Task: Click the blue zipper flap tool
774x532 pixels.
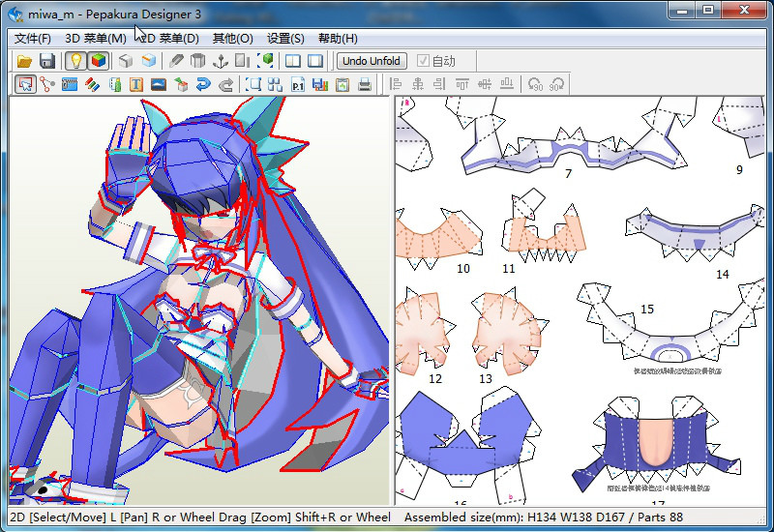Action: point(70,85)
